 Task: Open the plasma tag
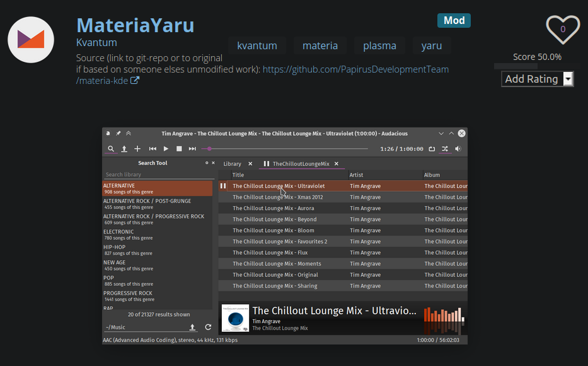(379, 45)
